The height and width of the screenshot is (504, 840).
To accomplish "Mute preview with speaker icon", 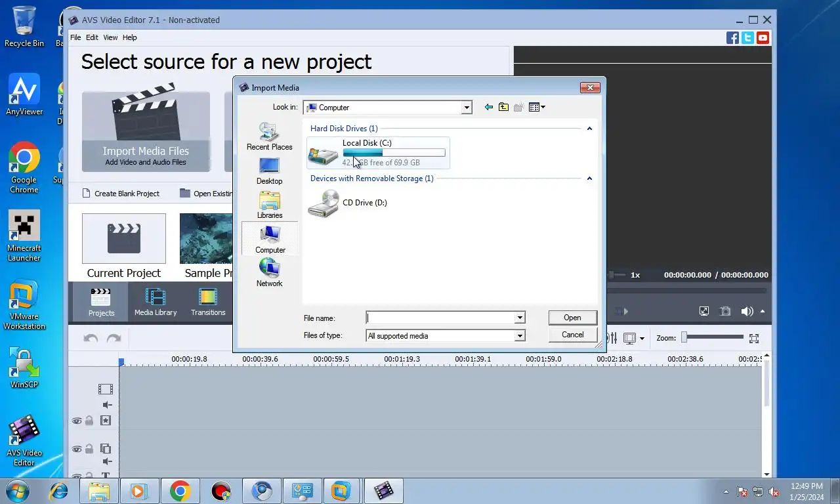I will [747, 311].
